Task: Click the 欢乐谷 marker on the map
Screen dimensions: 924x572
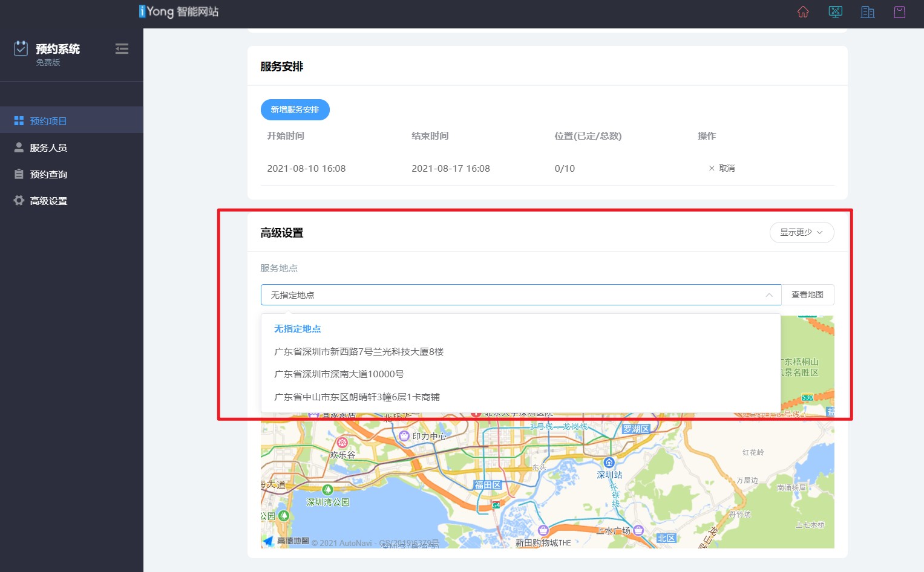Action: point(342,443)
